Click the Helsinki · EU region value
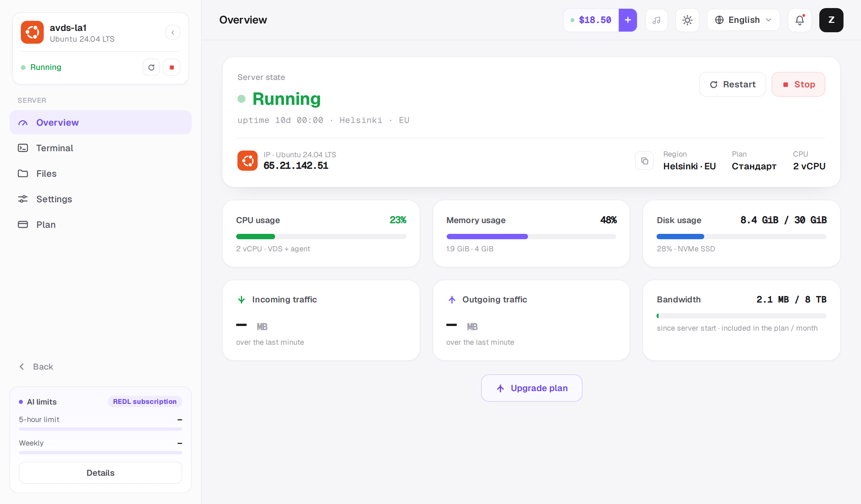The image size is (861, 504). 689,167
